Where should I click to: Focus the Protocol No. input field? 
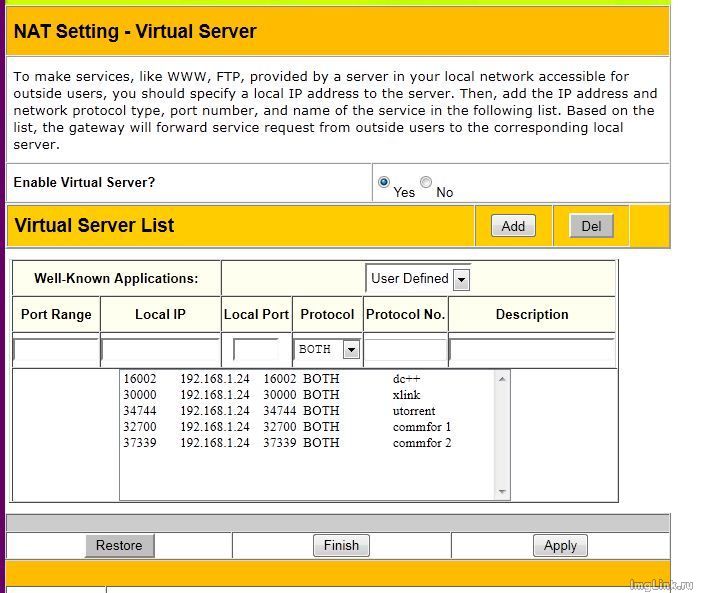pyautogui.click(x=405, y=349)
